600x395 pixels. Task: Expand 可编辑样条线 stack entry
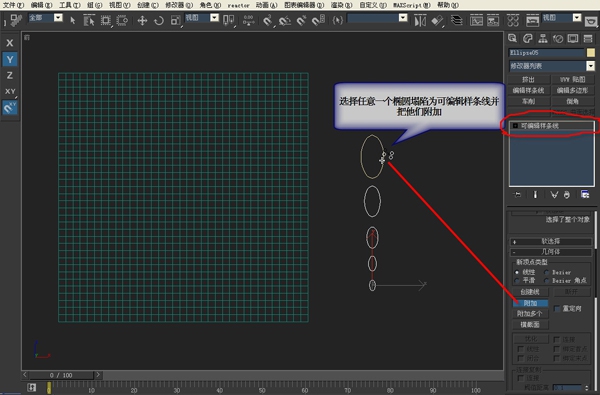point(515,126)
